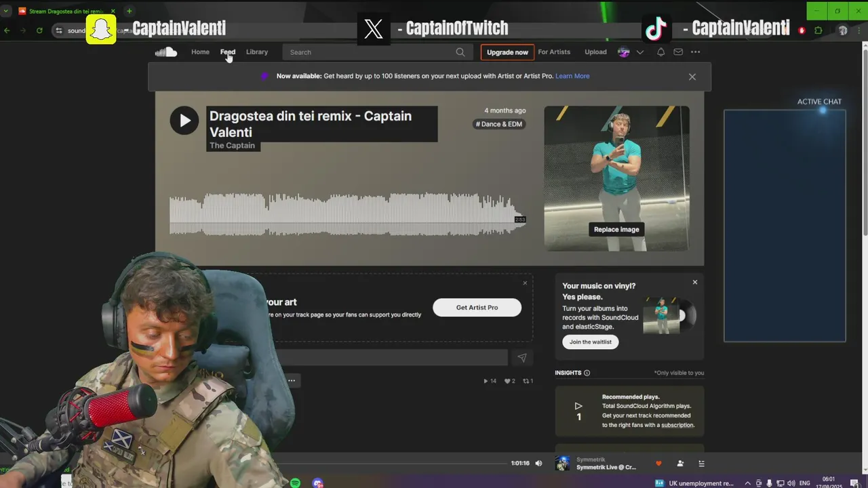Click the taskbar volume speaker icon
The image size is (868, 488).
click(791, 483)
